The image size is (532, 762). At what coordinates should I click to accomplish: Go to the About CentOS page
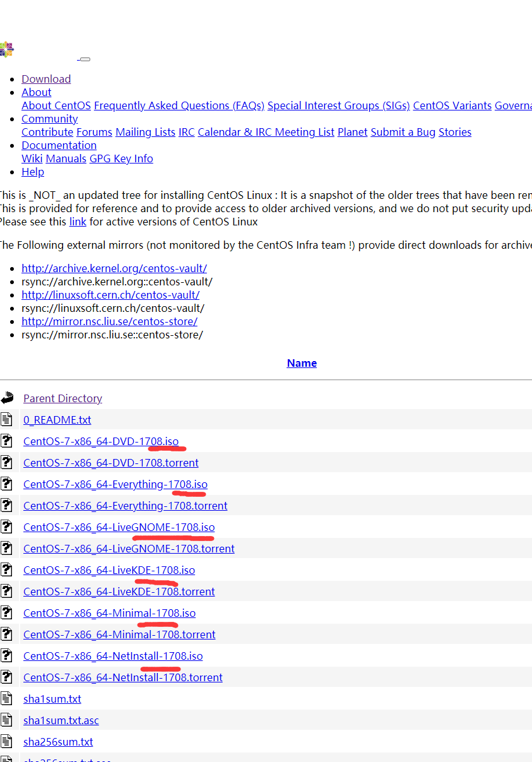pyautogui.click(x=56, y=105)
